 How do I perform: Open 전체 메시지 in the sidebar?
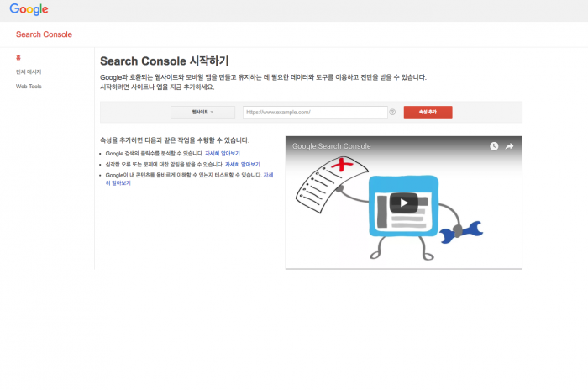(x=29, y=71)
